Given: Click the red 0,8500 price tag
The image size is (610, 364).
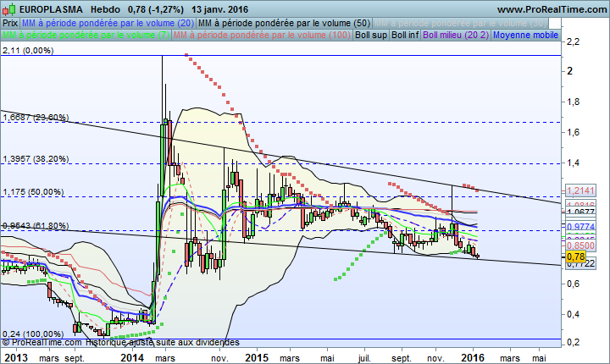Looking at the screenshot, I should 580,245.
